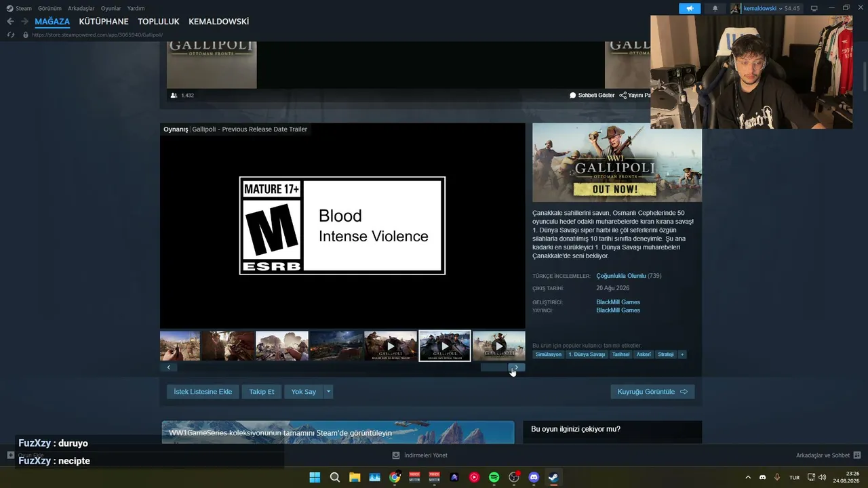Image resolution: width=868 pixels, height=488 pixels.
Task: Open the Çoğunlukla Olumlu reviews link
Action: 621,276
